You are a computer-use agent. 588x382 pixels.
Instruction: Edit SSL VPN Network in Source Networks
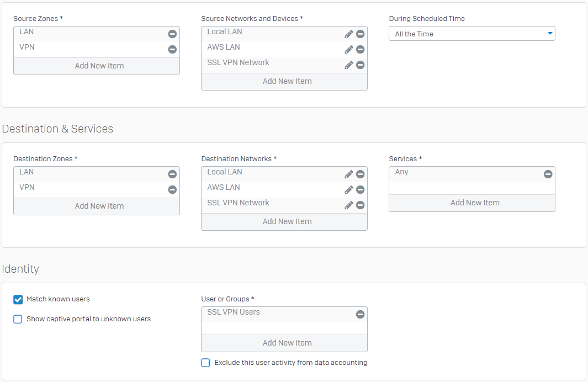click(x=349, y=65)
